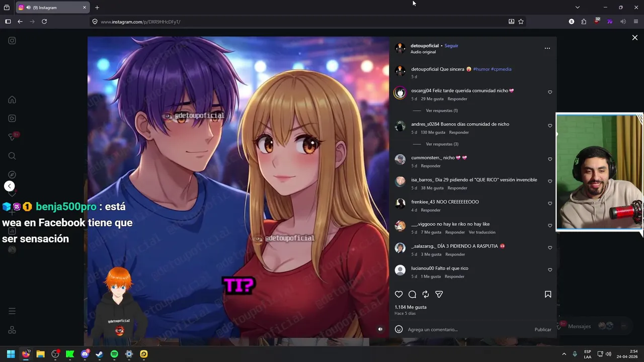Select the Instagram browser tab
Image resolution: width=644 pixels, height=362 pixels.
click(53, 8)
